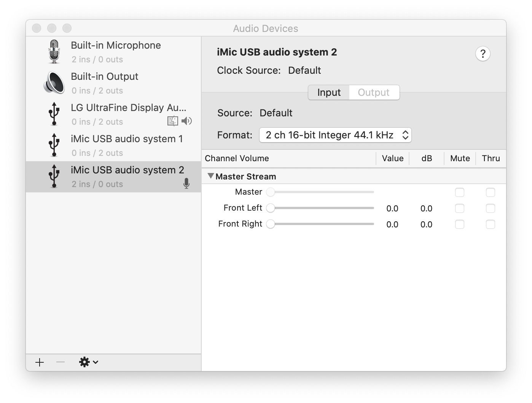Click the iMic USB audio system 2 USB icon

pyautogui.click(x=54, y=176)
